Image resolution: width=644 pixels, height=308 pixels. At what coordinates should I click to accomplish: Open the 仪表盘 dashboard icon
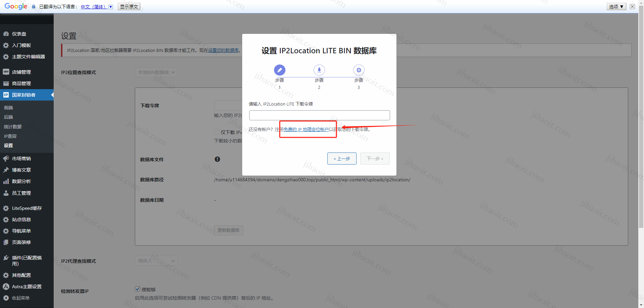6,34
